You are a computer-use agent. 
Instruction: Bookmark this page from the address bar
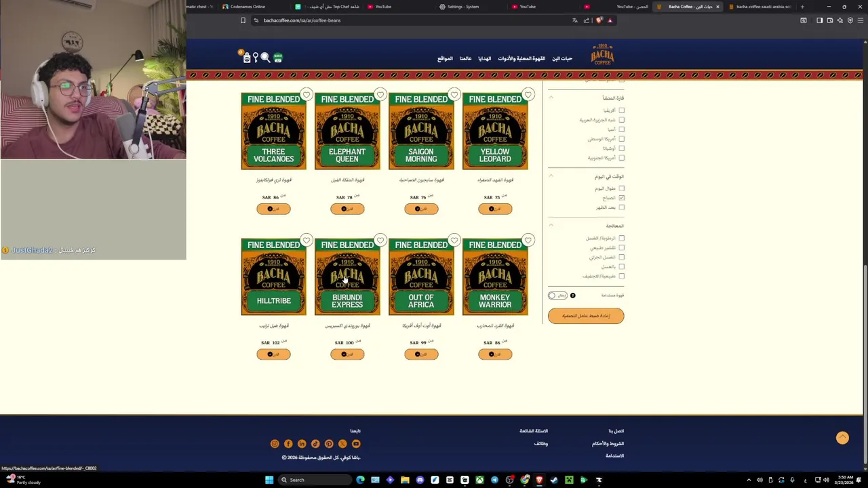tap(243, 20)
